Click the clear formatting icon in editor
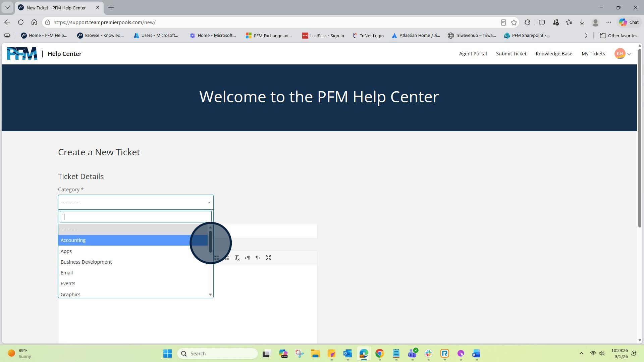Image resolution: width=644 pixels, height=362 pixels. point(237,258)
